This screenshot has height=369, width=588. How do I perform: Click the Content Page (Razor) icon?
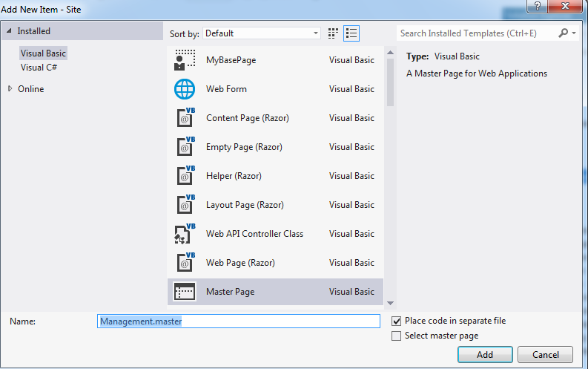tap(185, 118)
